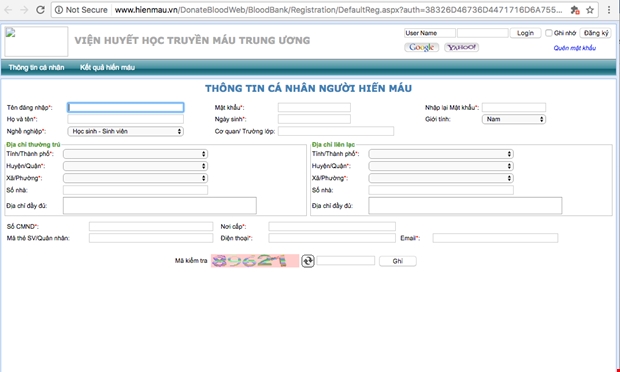The height and width of the screenshot is (372, 620).
Task: Bookmark this page with the star icon
Action: click(590, 10)
